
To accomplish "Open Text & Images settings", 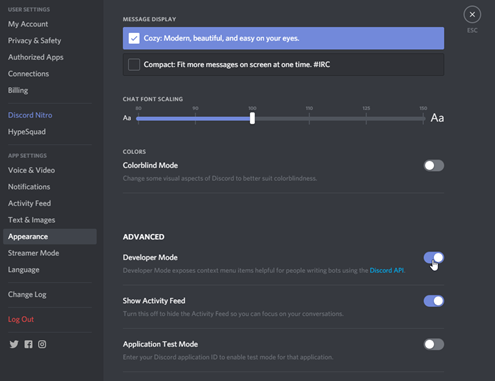I will click(31, 220).
